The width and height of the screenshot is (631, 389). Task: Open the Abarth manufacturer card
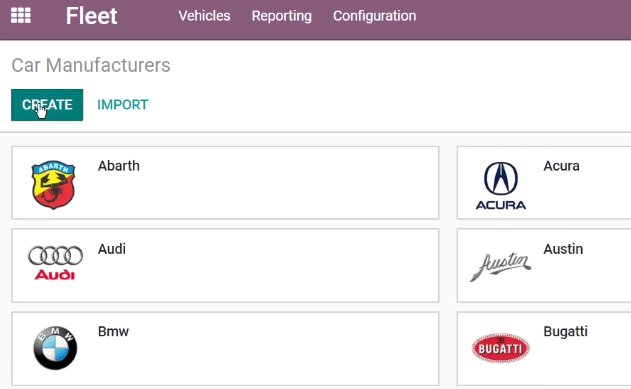pyautogui.click(x=225, y=183)
